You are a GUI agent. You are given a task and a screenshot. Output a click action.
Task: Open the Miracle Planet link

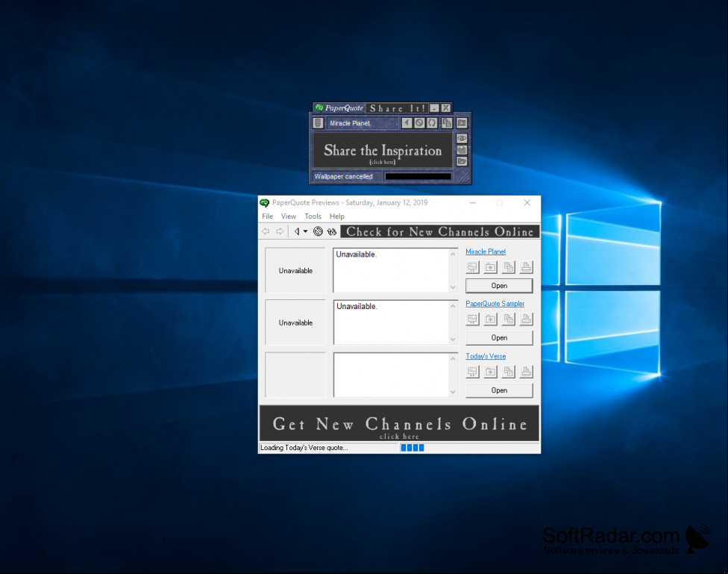(486, 252)
